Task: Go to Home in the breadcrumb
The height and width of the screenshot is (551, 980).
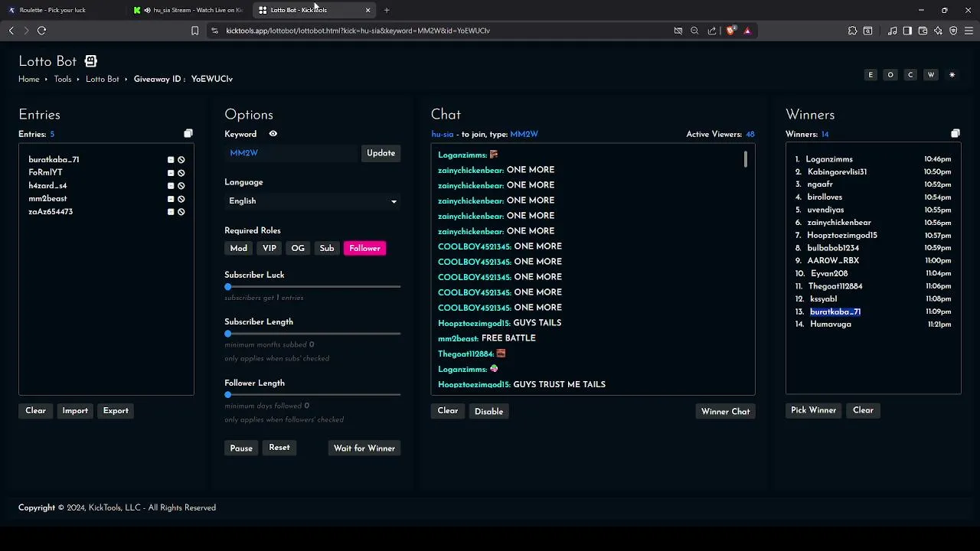Action: tap(29, 79)
